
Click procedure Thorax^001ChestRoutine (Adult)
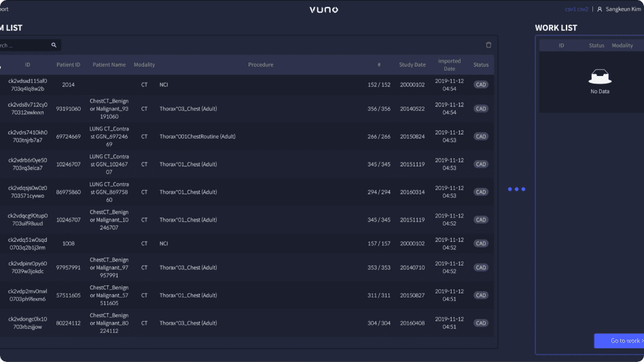click(x=198, y=137)
